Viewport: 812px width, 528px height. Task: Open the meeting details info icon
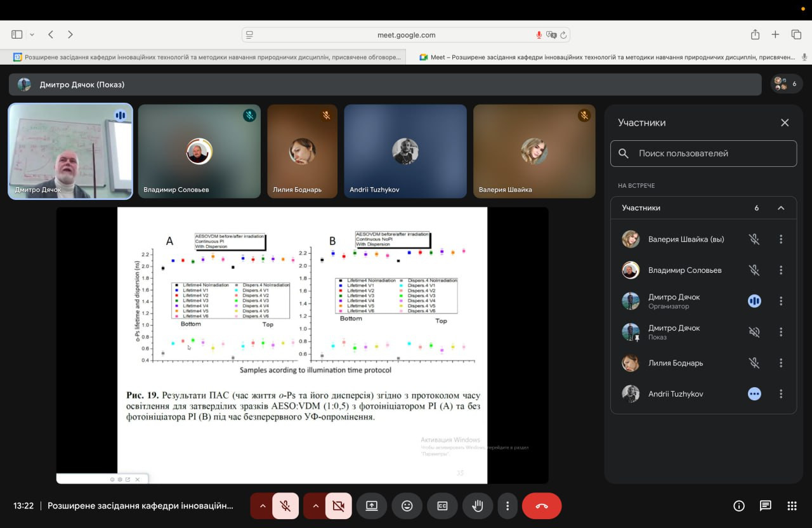(738, 506)
